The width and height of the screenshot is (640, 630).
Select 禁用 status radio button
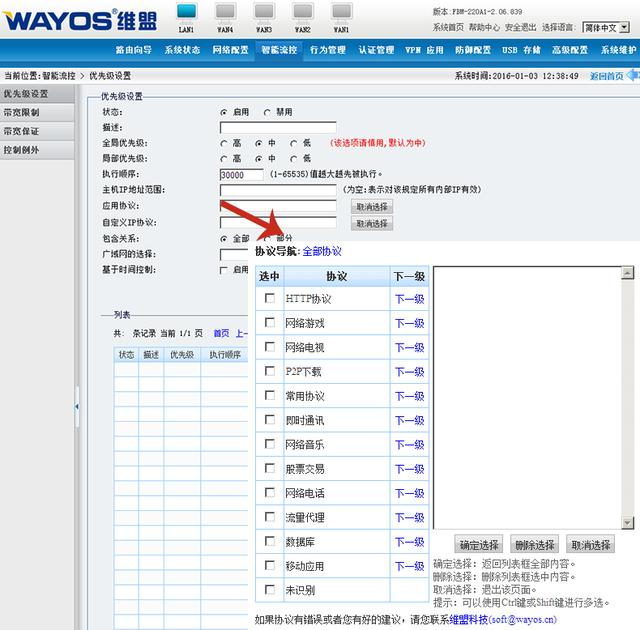pos(267,112)
